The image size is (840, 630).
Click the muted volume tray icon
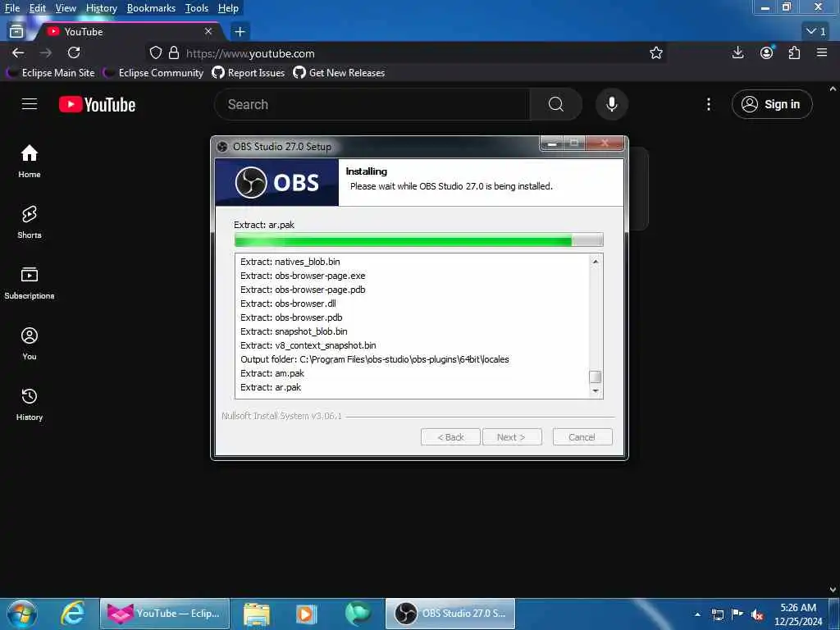pos(757,614)
